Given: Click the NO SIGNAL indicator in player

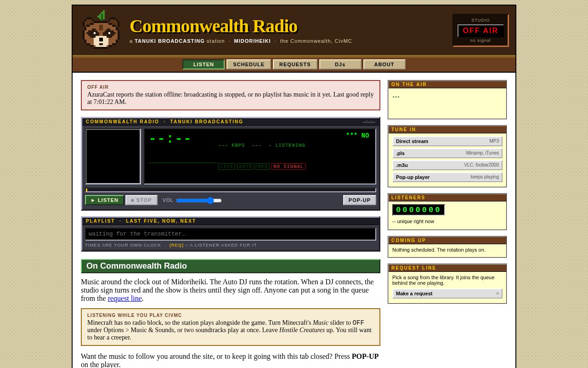Looking at the screenshot, I should coord(288,167).
